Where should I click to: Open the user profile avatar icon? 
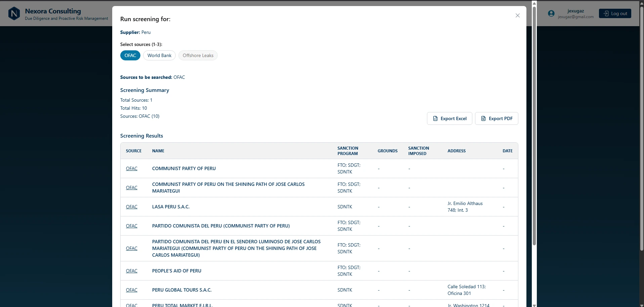[551, 13]
